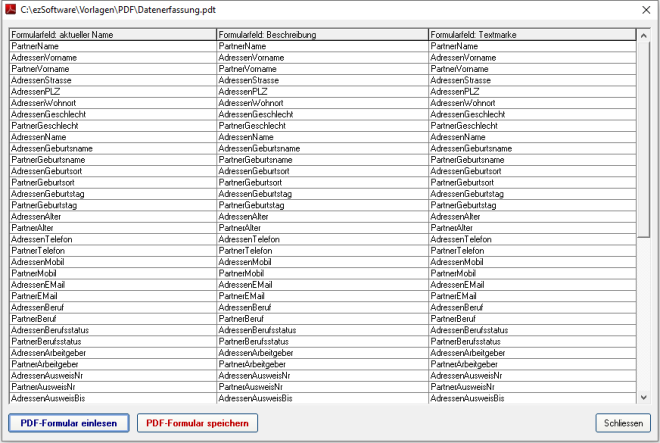Select AdressenVorname in aktueller Name column

113,58
